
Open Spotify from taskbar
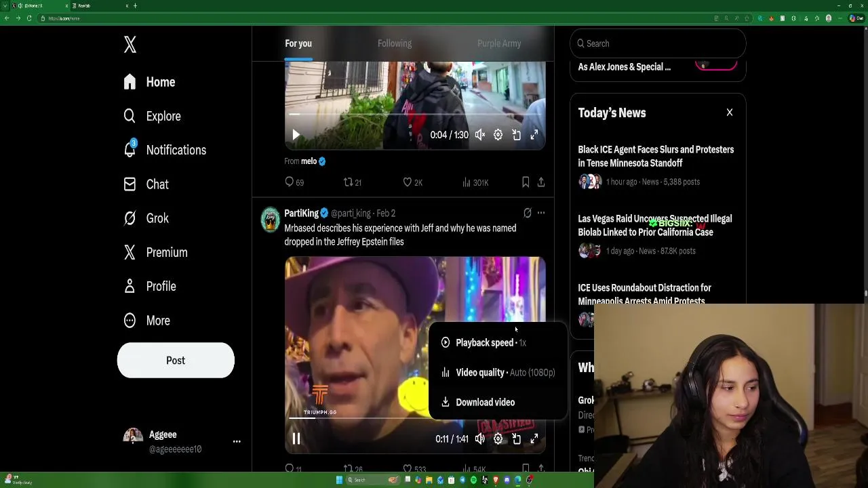473,480
